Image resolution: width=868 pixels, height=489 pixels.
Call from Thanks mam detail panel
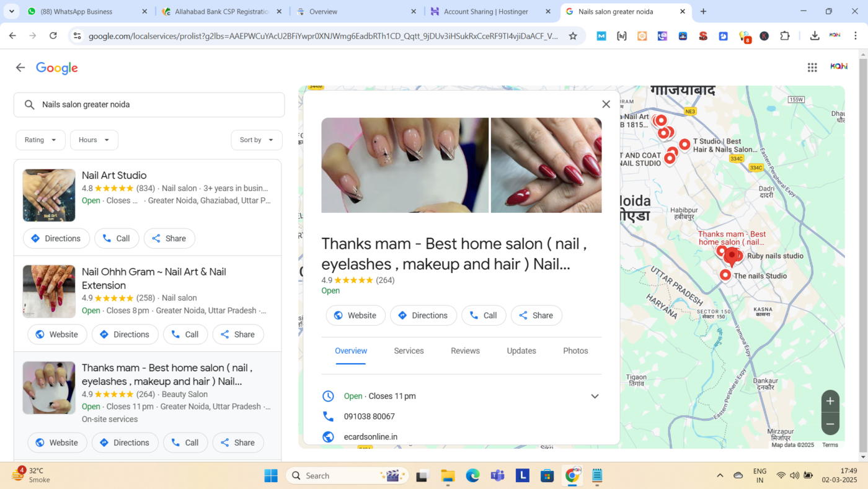[x=484, y=315]
